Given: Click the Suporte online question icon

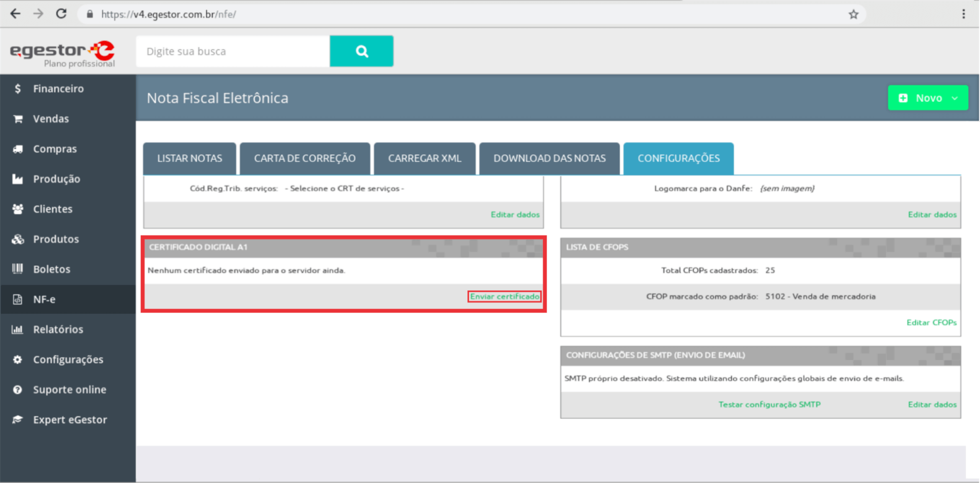Looking at the screenshot, I should pos(18,390).
